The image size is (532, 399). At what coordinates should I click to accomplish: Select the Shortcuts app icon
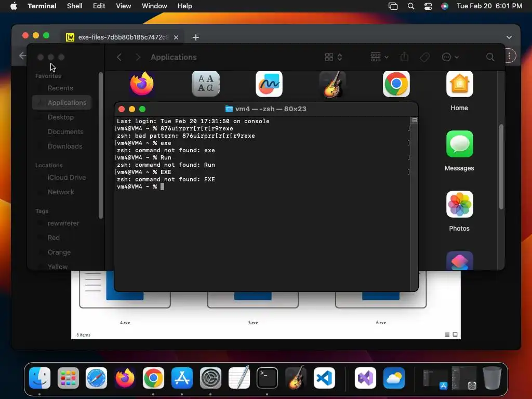click(459, 261)
